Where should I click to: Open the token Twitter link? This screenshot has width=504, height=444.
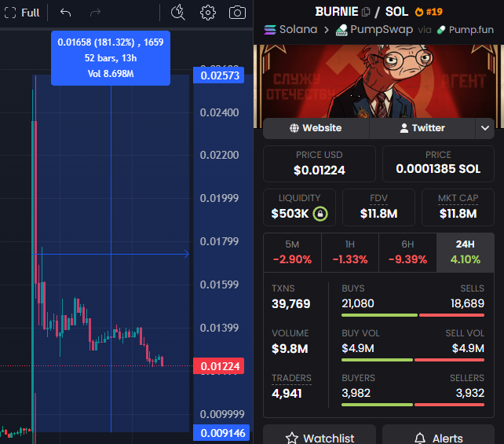tap(422, 128)
